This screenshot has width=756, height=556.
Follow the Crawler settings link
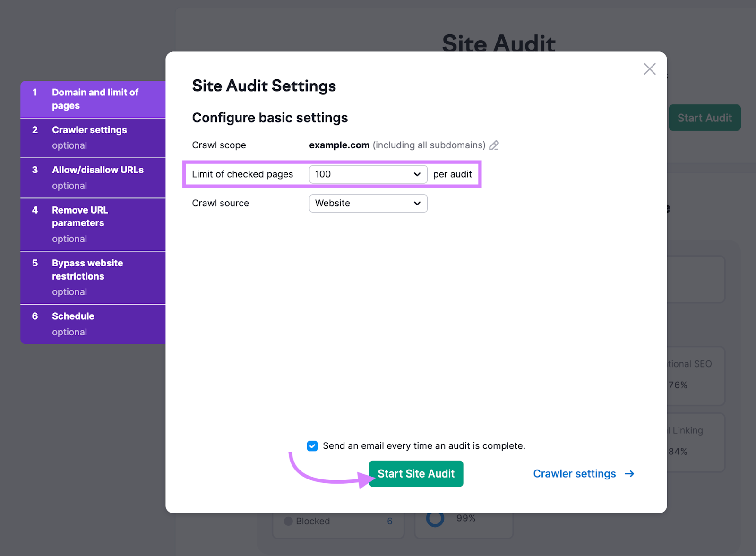tap(574, 473)
